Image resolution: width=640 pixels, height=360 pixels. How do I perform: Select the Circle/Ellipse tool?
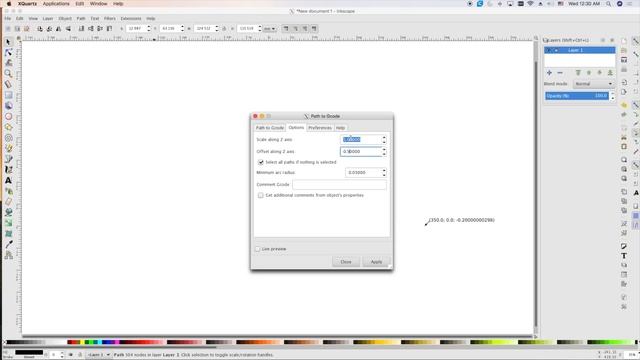8,116
